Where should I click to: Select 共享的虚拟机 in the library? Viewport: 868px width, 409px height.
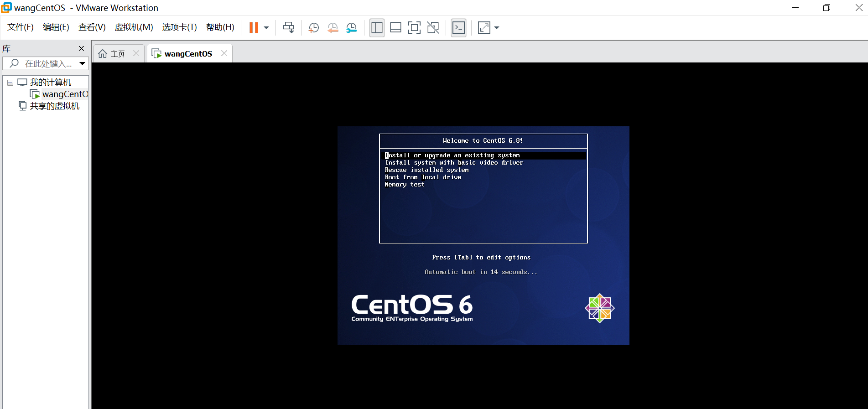tap(54, 106)
